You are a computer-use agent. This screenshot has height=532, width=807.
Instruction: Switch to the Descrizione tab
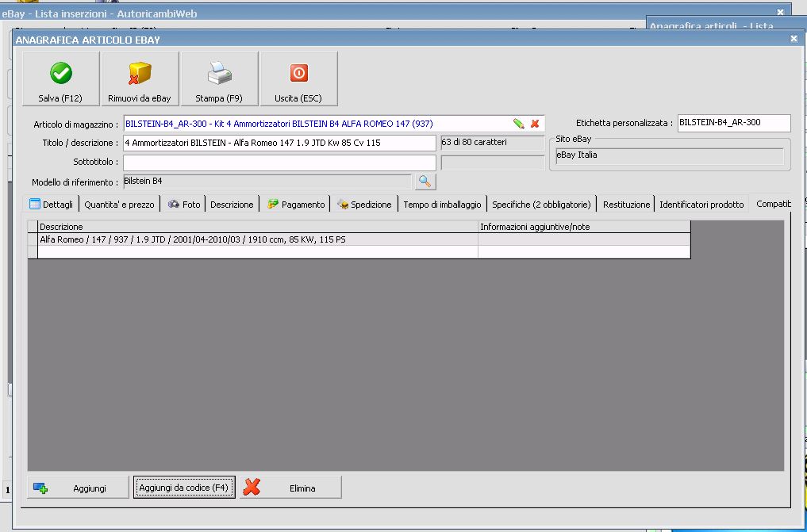pyautogui.click(x=232, y=204)
